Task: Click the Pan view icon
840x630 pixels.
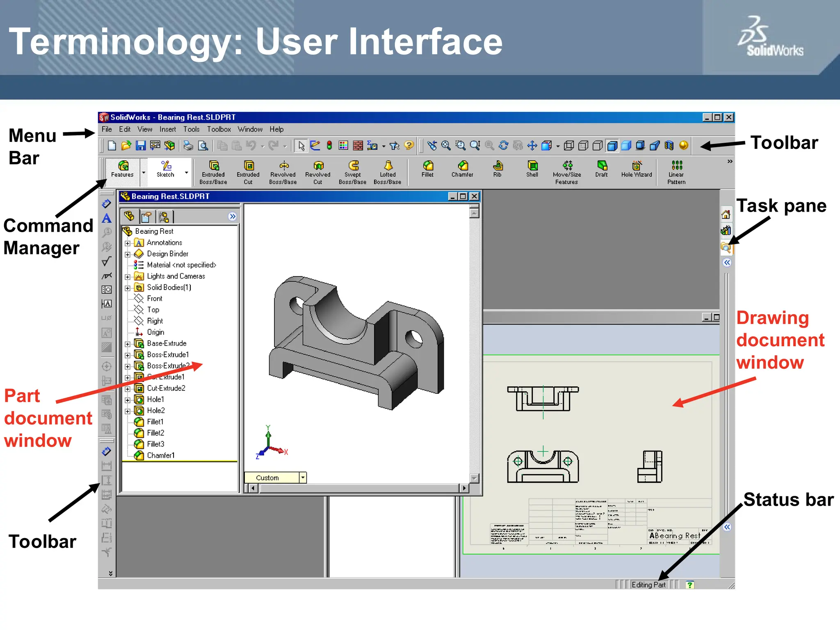Action: pos(532,146)
